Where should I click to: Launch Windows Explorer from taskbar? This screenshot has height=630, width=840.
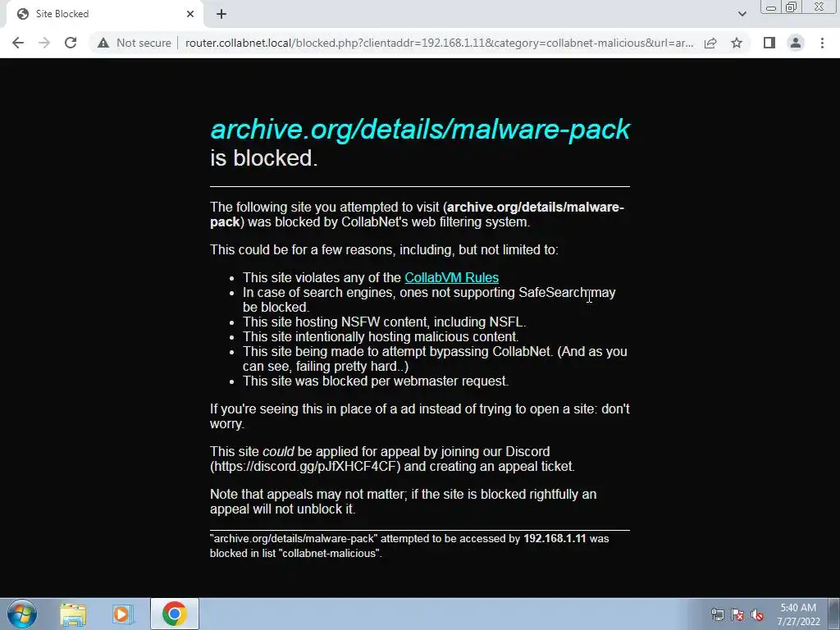click(x=73, y=614)
